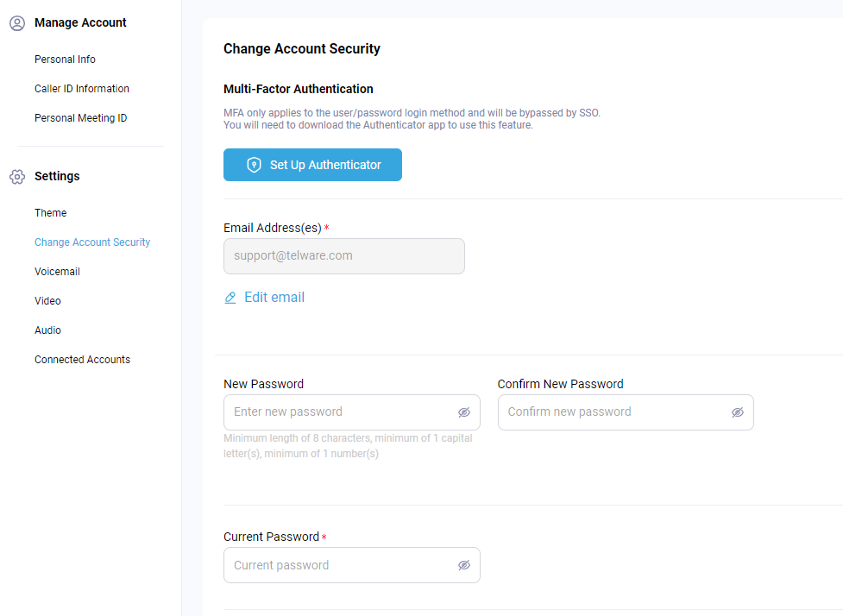Open Voicemail settings
843x616 pixels.
coord(57,272)
